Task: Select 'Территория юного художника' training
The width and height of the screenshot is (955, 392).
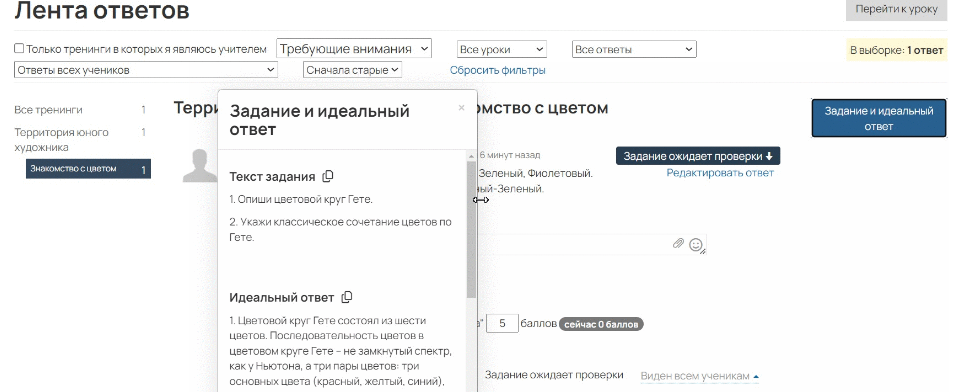Action: pyautogui.click(x=61, y=139)
